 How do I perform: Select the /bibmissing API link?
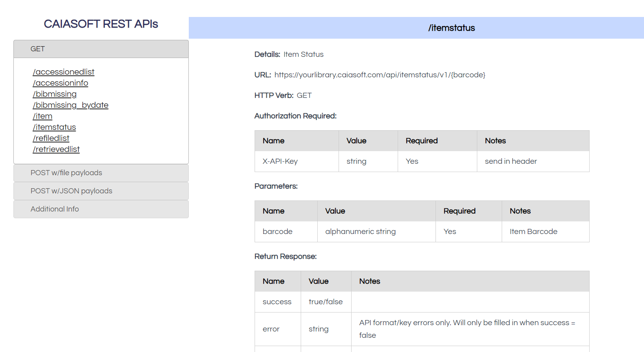pos(54,94)
